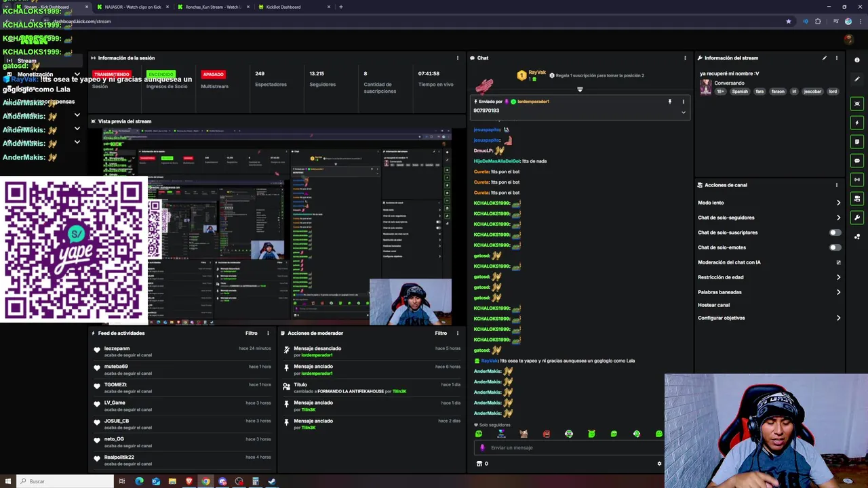
Task: Open Windows Start menu
Action: click(7, 481)
